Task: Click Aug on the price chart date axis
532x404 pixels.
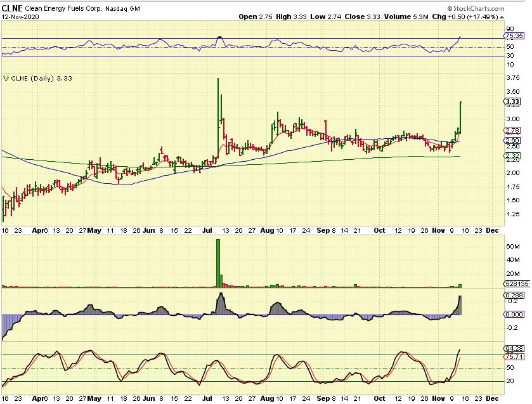Action: point(267,230)
